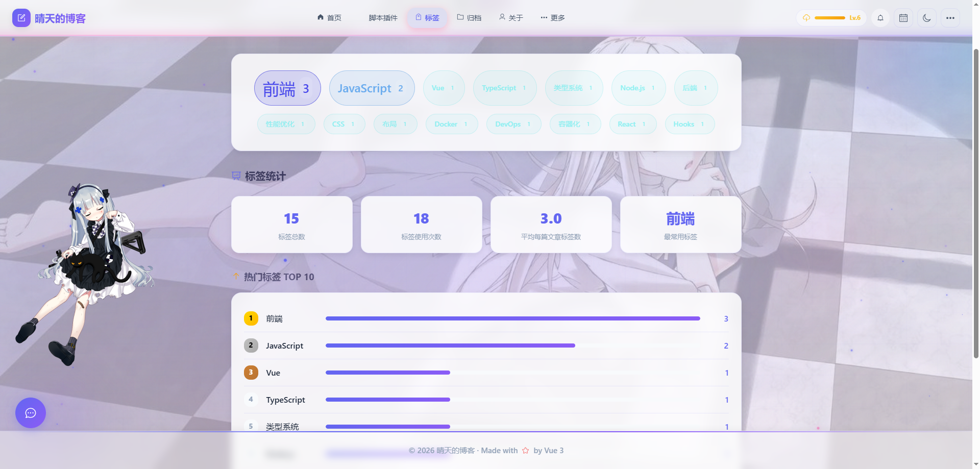Click 前端 label in top 10 list
Screen dimensions: 980x469
[274, 319]
